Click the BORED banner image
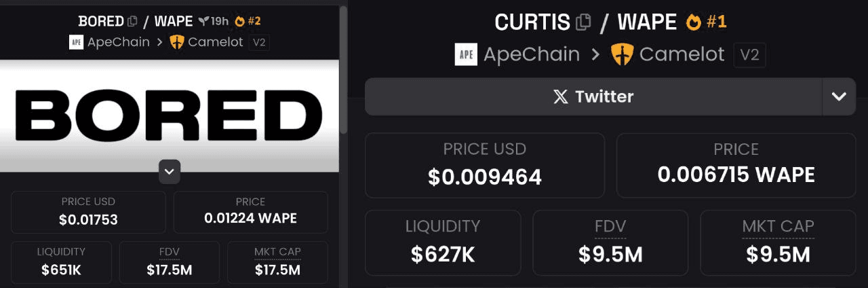This screenshot has height=288, width=868. tap(170, 115)
